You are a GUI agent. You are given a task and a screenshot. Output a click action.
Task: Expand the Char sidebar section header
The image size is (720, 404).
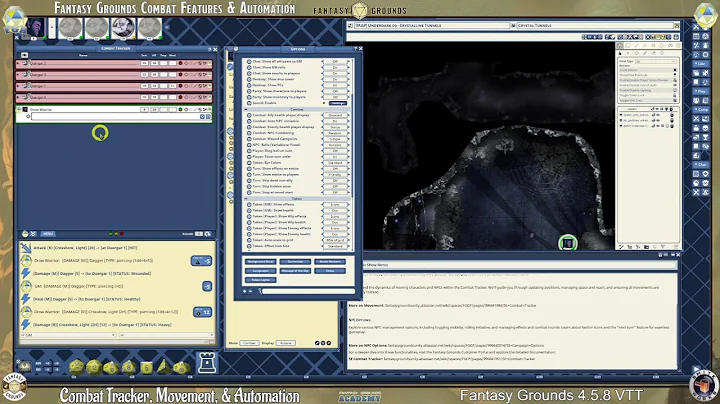[x=701, y=164]
